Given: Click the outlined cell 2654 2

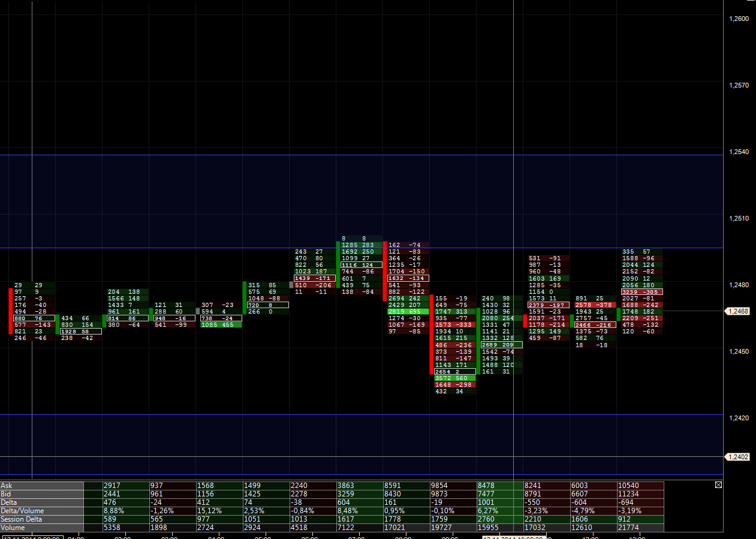Looking at the screenshot, I should [x=455, y=372].
